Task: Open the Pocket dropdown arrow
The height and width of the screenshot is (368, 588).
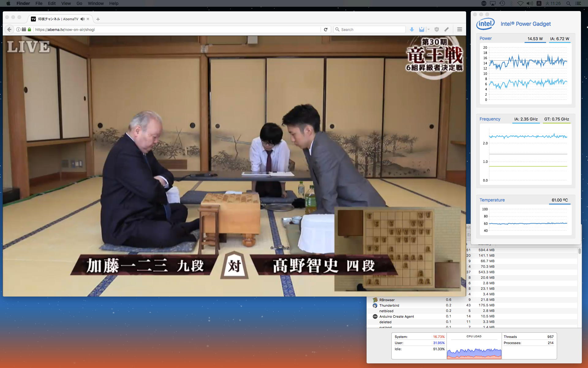Action: click(428, 29)
